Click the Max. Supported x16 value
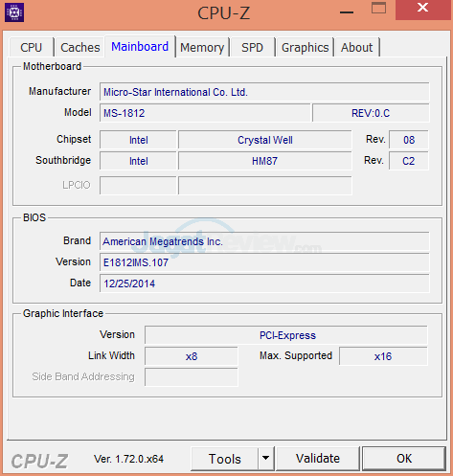This screenshot has width=453, height=476. coord(383,356)
